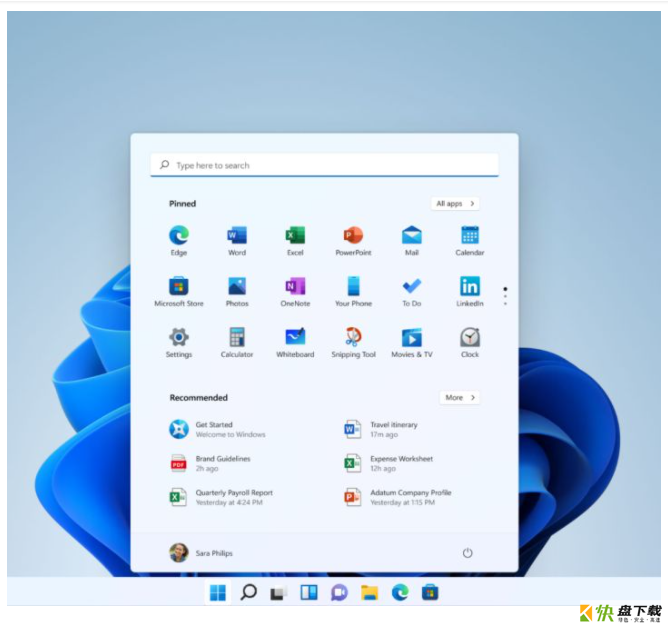Open Excel in the pinned grid
Screen dimensions: 668x631
[x=295, y=240]
